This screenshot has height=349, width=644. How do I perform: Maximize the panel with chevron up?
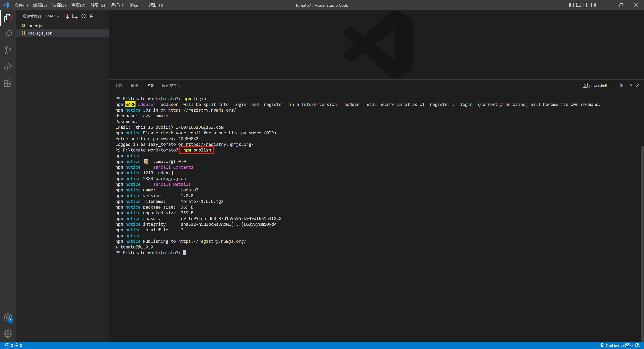[x=630, y=85]
